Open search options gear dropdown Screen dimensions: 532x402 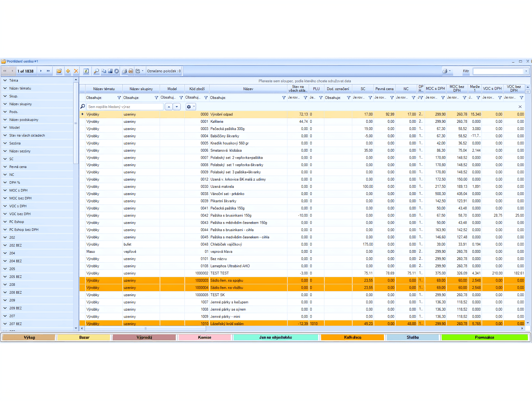(x=191, y=107)
